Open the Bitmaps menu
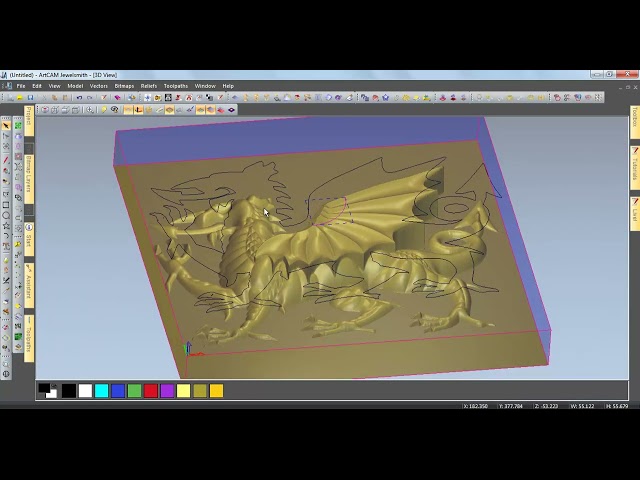 point(124,86)
